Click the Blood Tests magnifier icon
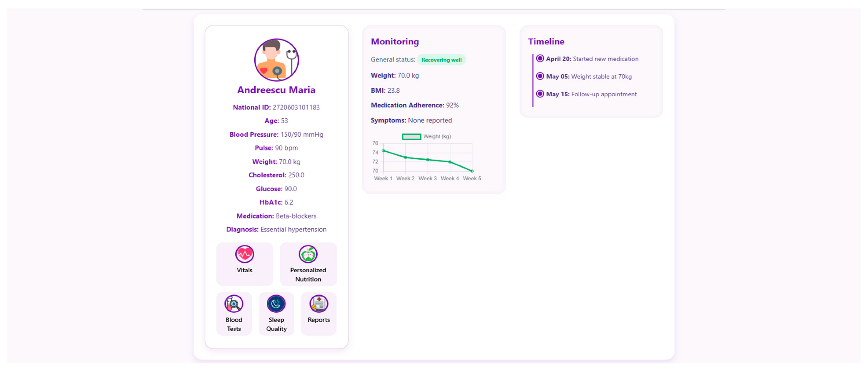Image resolution: width=868 pixels, height=372 pixels. pos(234,304)
